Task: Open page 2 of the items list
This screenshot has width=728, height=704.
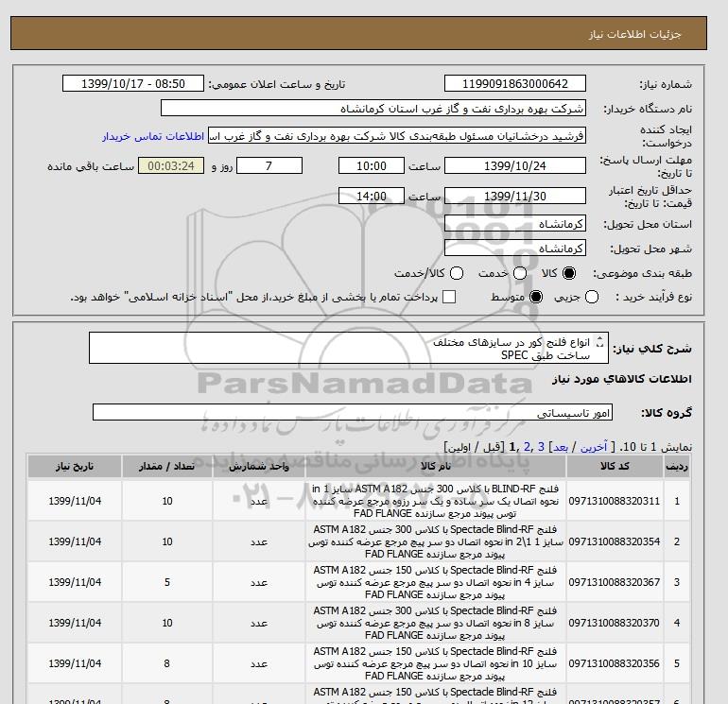Action: (x=527, y=447)
